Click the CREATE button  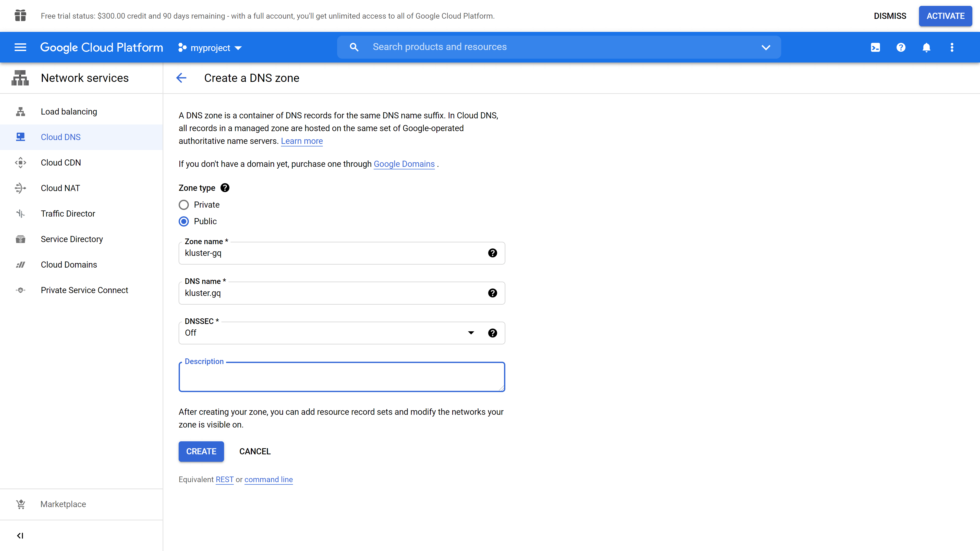coord(201,451)
